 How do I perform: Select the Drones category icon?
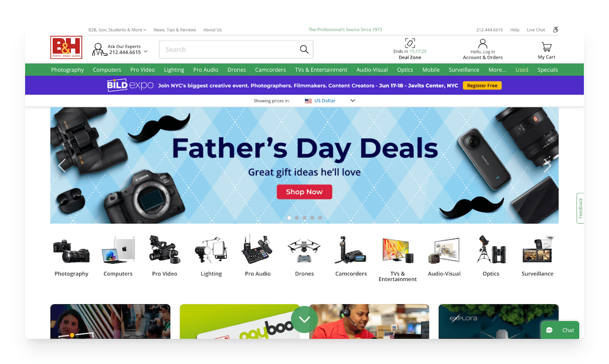tap(304, 249)
